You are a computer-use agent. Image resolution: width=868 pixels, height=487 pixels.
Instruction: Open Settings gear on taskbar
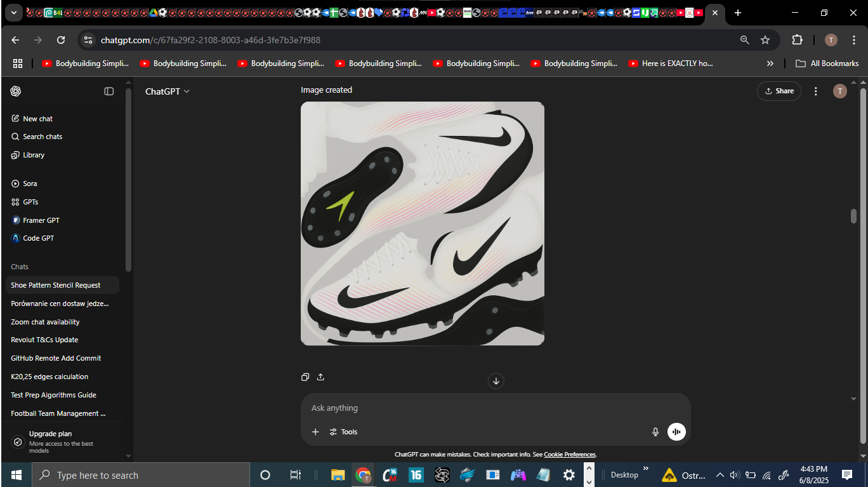click(569, 475)
